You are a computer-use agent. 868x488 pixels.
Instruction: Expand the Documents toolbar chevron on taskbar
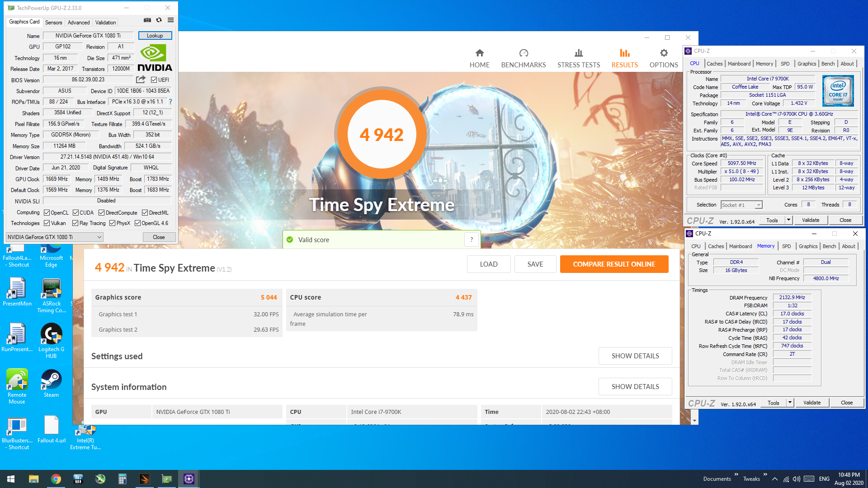coord(736,474)
